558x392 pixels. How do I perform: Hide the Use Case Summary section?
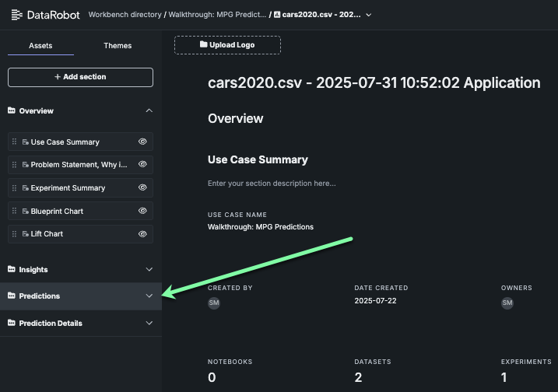(x=142, y=142)
